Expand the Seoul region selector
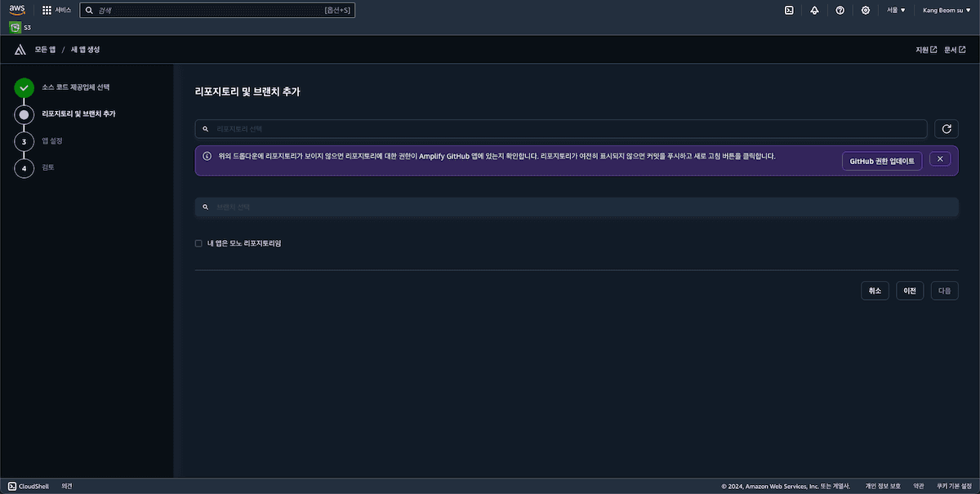Image resolution: width=980 pixels, height=494 pixels. coord(896,11)
